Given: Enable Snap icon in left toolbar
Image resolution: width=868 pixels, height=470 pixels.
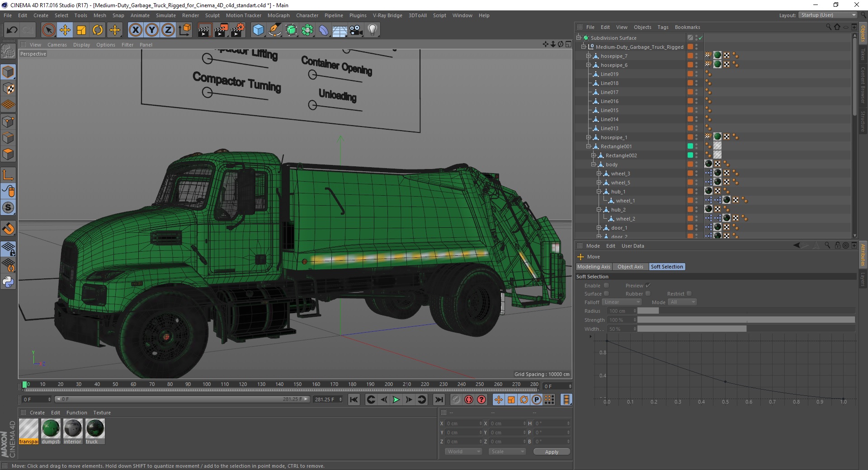Looking at the screenshot, I should click(x=8, y=229).
